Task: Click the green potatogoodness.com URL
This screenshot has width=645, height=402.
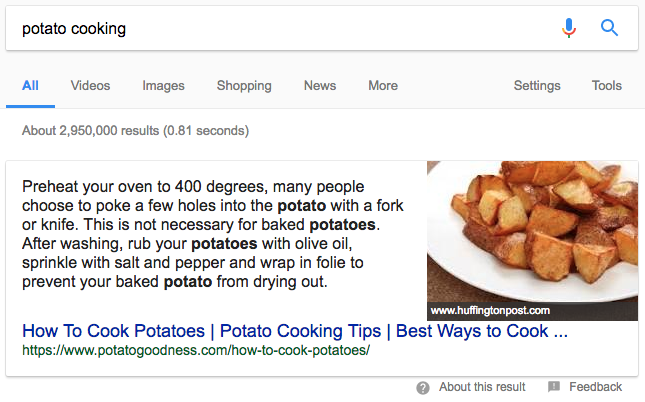Action: click(x=196, y=351)
